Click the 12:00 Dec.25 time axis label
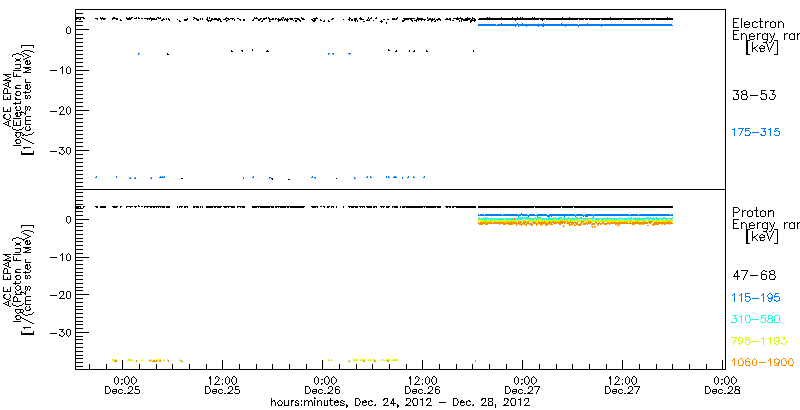 coord(222,386)
